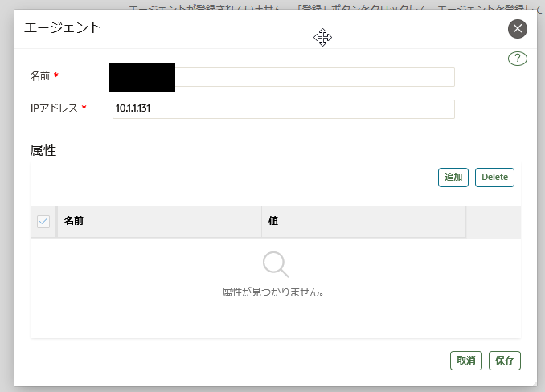Toggle the select-all checkbox in the attributes table

tap(43, 221)
